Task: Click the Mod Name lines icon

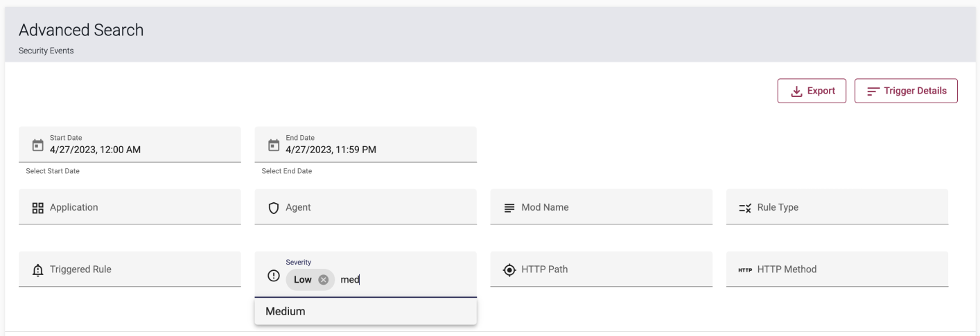Action: click(509, 207)
